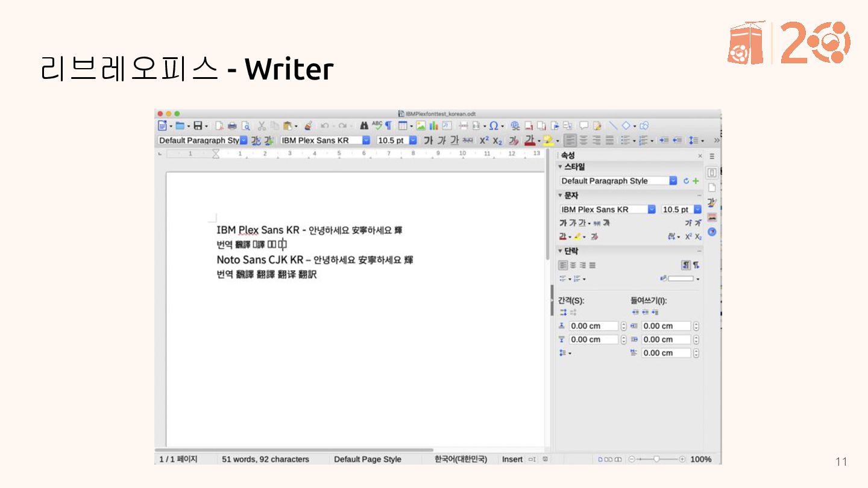Click the Omega special character icon
The height and width of the screenshot is (488, 868).
[494, 126]
